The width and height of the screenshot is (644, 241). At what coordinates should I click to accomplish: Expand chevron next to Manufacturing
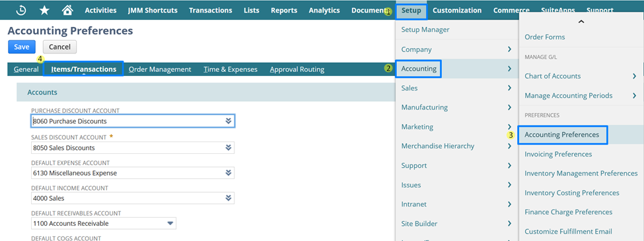tap(509, 107)
